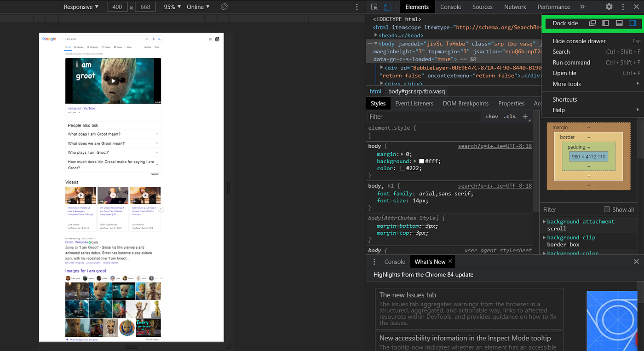Click the viewport width field showing 400

pos(117,7)
